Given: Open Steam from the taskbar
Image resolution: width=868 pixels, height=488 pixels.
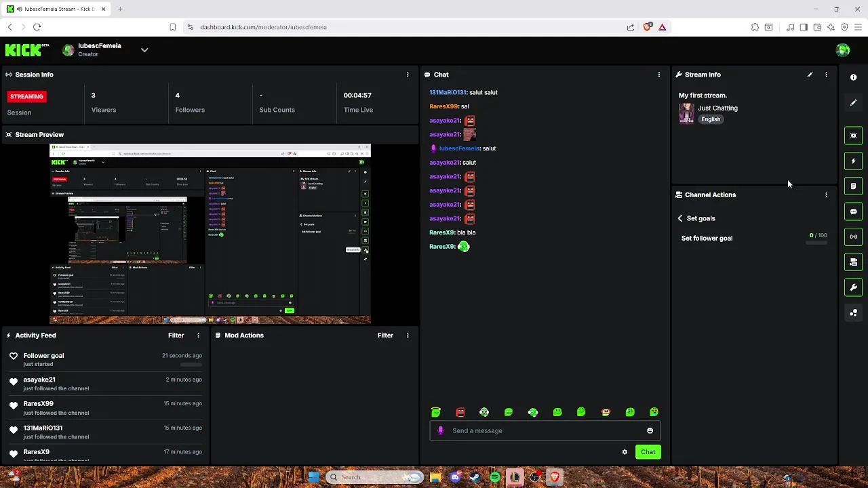Looking at the screenshot, I should tap(475, 477).
